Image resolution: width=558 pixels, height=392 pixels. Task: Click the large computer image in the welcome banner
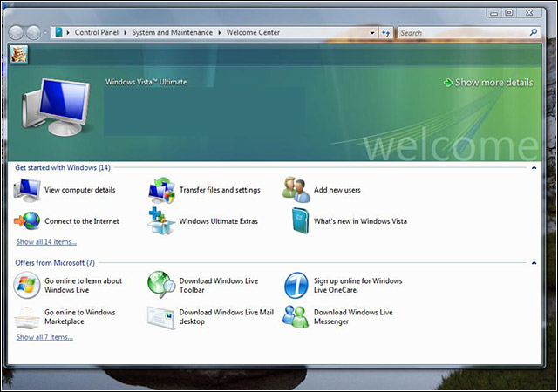pos(56,108)
